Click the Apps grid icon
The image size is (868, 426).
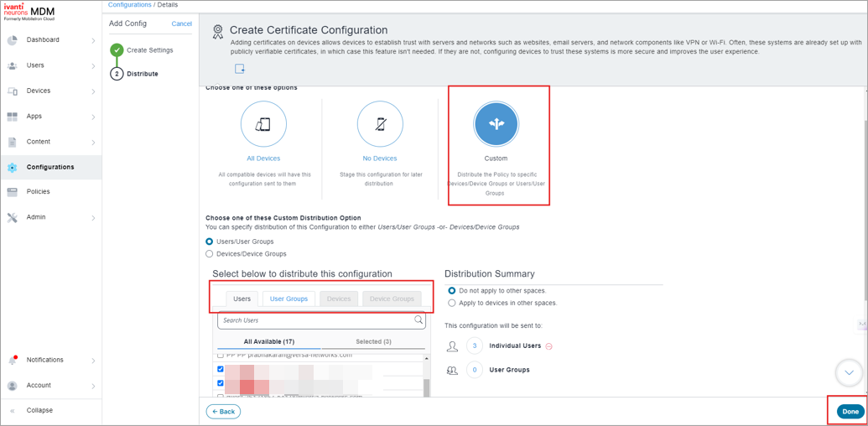coord(13,117)
